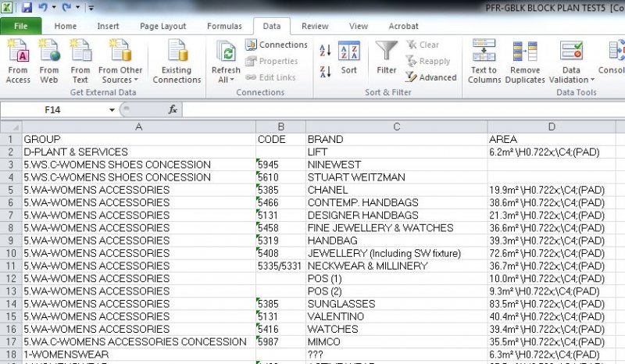This screenshot has width=625, height=364.
Task: Click the Excel application icon
Action: 7,7
